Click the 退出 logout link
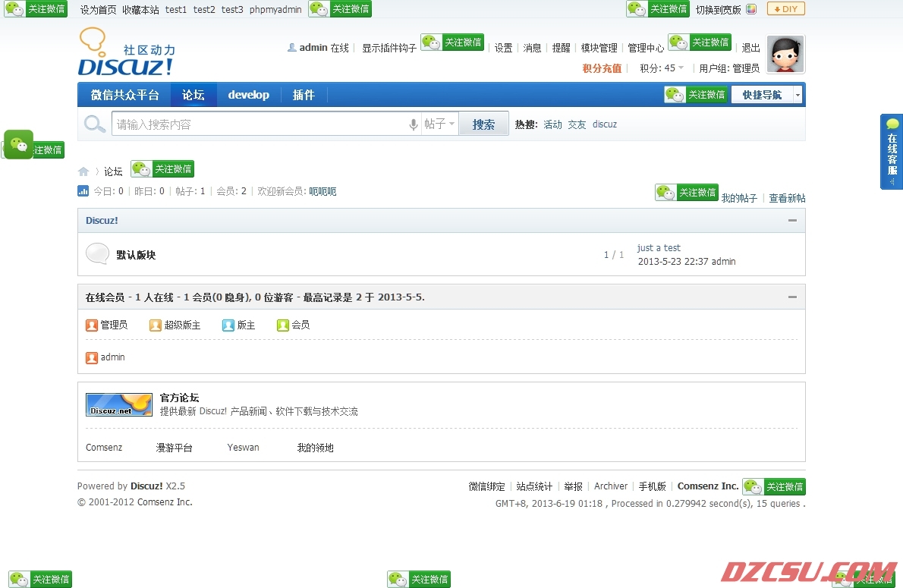Image resolution: width=903 pixels, height=588 pixels. 751,48
